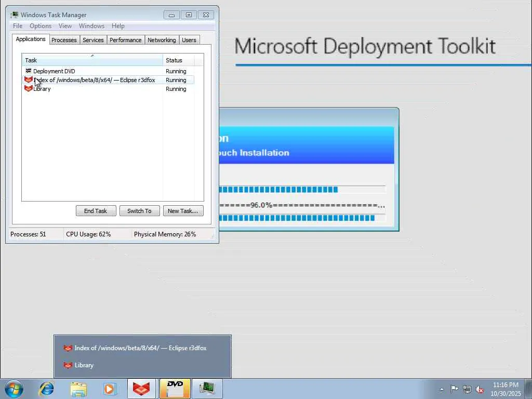
Task: Click the New Task... button
Action: tap(183, 211)
